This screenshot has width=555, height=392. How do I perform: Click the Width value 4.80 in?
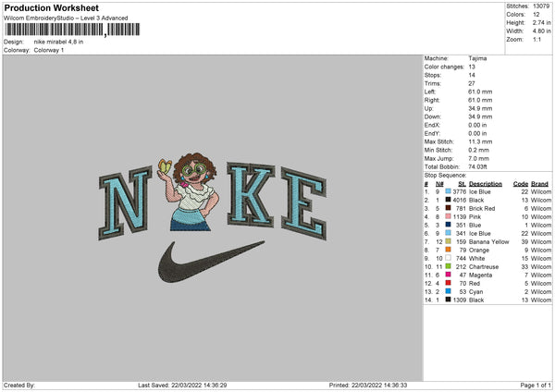pyautogui.click(x=542, y=31)
